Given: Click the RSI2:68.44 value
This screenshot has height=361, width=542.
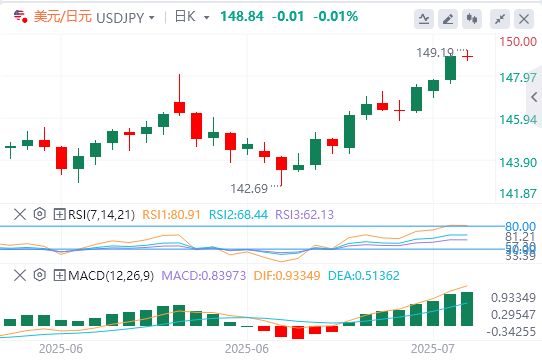Looking at the screenshot, I should coord(239,215).
